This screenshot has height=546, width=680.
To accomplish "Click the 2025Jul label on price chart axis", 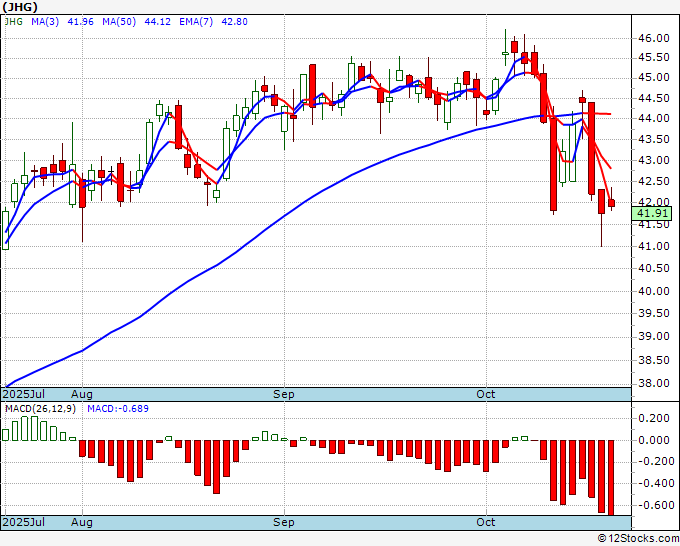I will pos(24,394).
